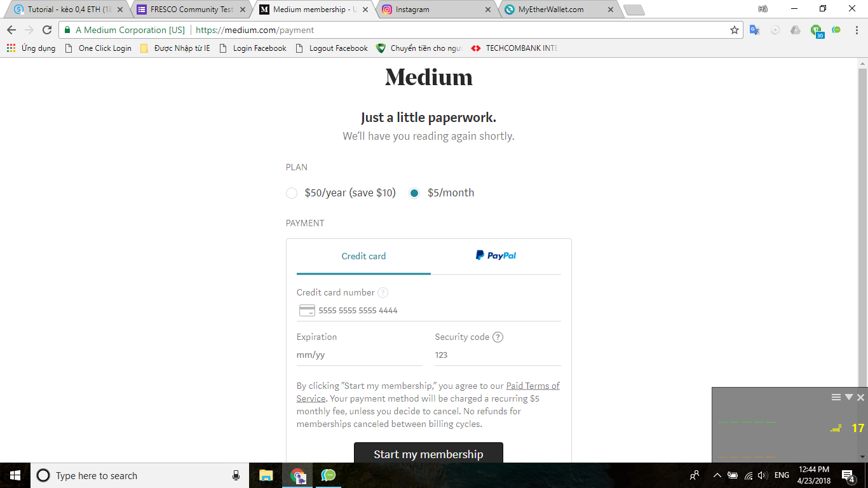The width and height of the screenshot is (868, 488).
Task: Open the Ứng dụng apps shortcut
Action: click(31, 48)
